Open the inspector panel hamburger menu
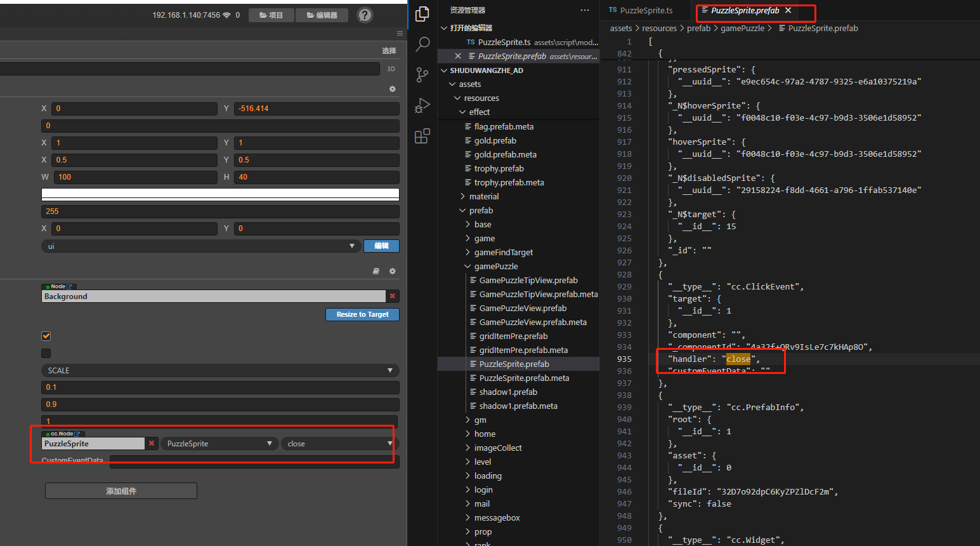980x546 pixels. tap(400, 33)
